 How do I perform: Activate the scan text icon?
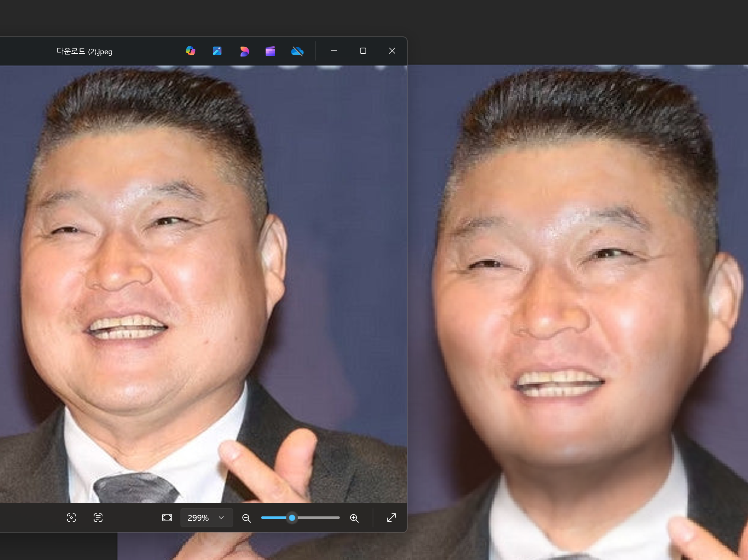[98, 518]
